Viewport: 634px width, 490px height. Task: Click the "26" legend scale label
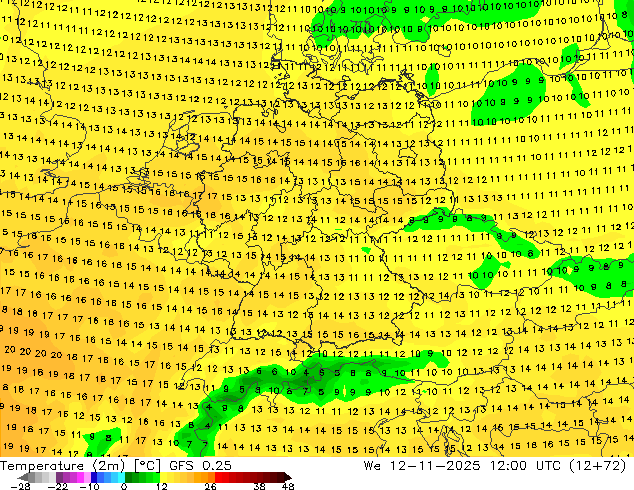click(x=210, y=486)
